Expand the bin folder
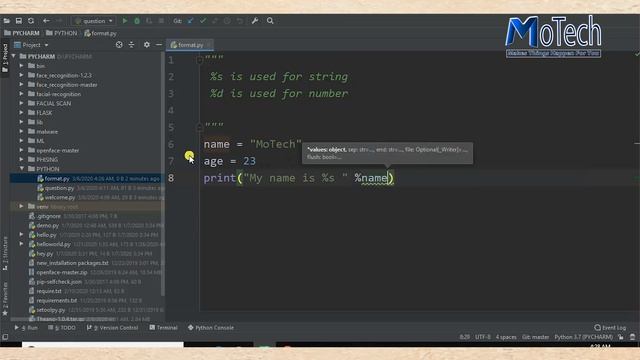This screenshot has height=360, width=640. point(21,66)
